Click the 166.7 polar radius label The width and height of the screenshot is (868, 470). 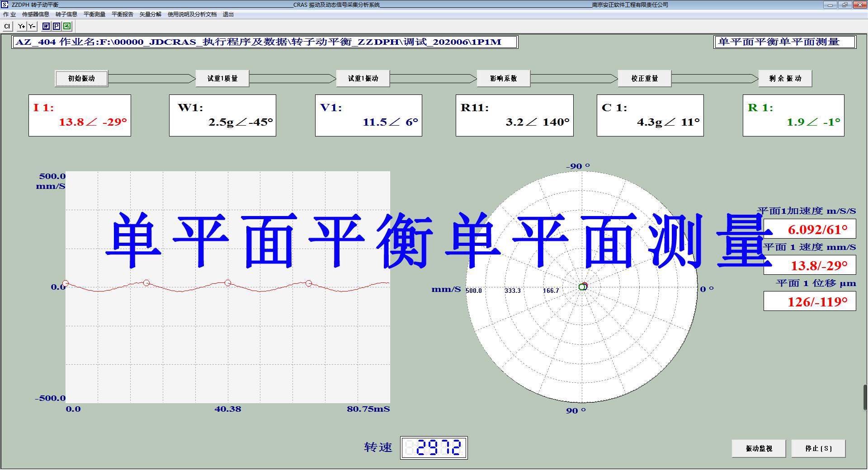(x=551, y=291)
